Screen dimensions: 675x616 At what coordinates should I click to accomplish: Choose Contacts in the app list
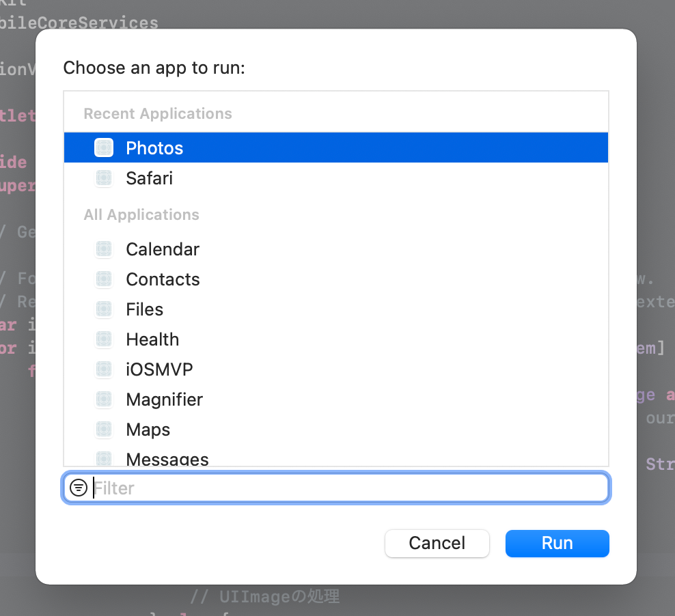pyautogui.click(x=335, y=279)
